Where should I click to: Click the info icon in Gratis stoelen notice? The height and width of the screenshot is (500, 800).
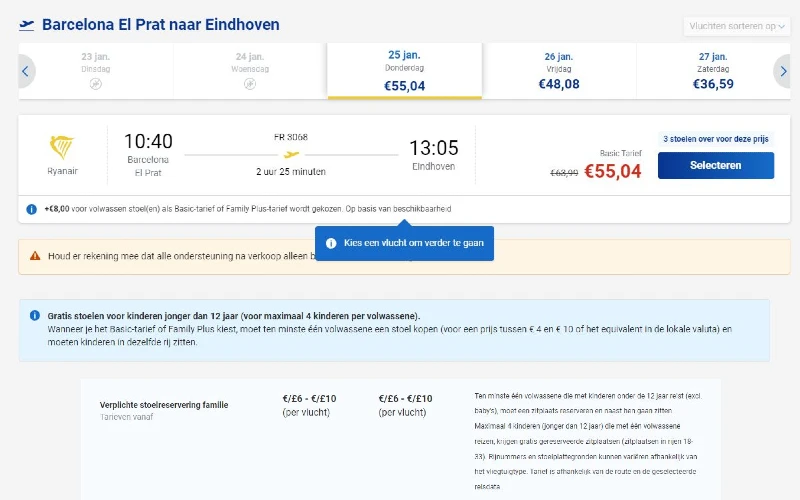(x=35, y=315)
